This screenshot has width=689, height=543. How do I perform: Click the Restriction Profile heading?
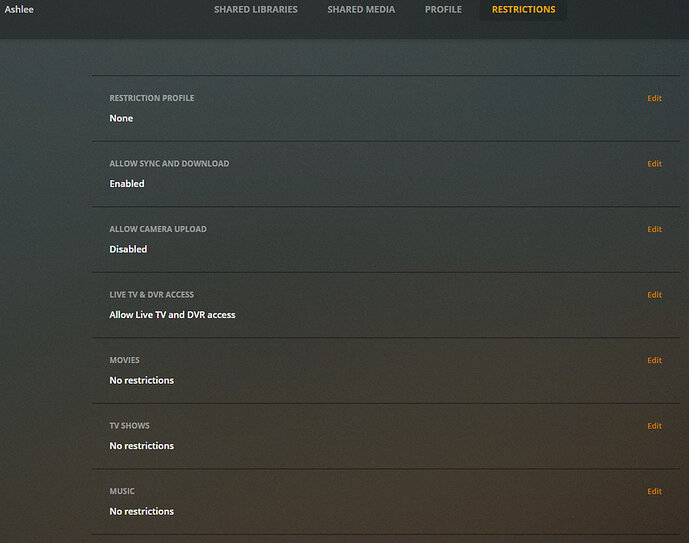coord(152,98)
